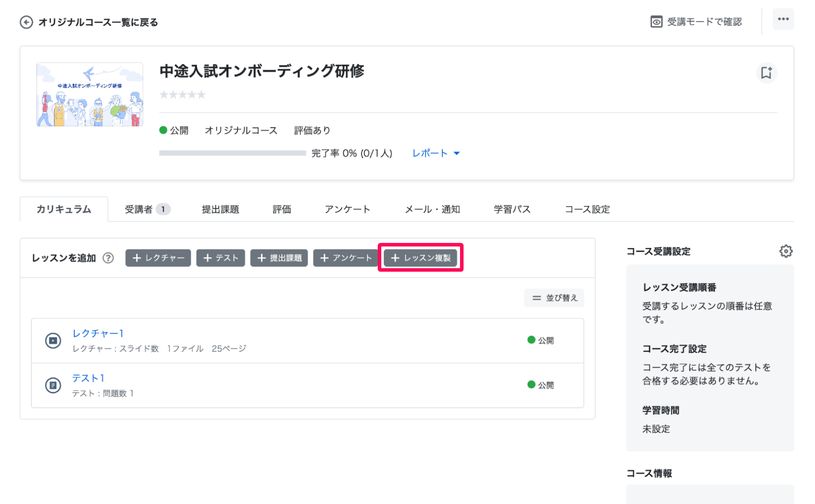Open the 評価 tab
The height and width of the screenshot is (504, 815).
pyautogui.click(x=282, y=209)
